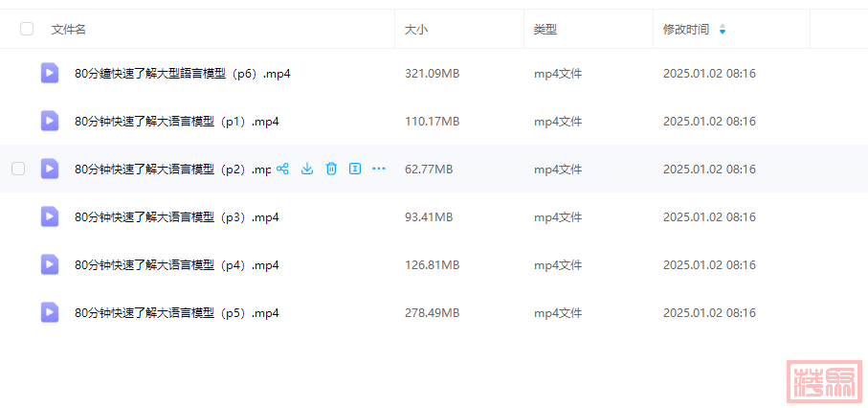Image resolution: width=868 pixels, height=408 pixels.
Task: Sort the list by the 文件名 column
Action: [x=69, y=30]
